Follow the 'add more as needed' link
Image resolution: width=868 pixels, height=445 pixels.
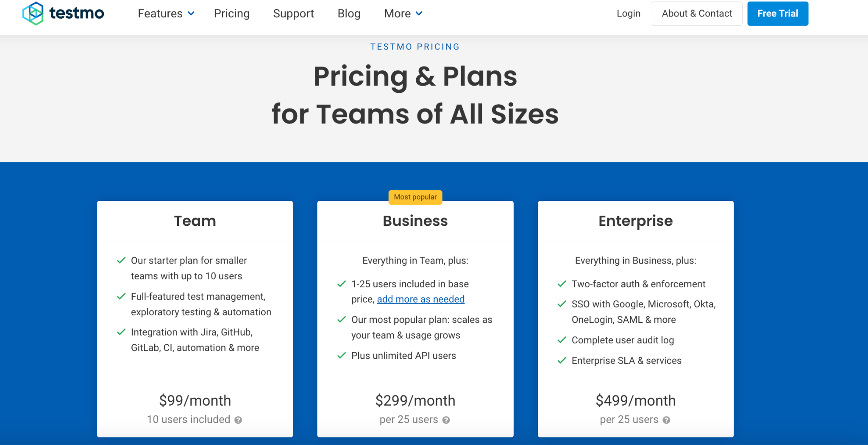coord(420,299)
